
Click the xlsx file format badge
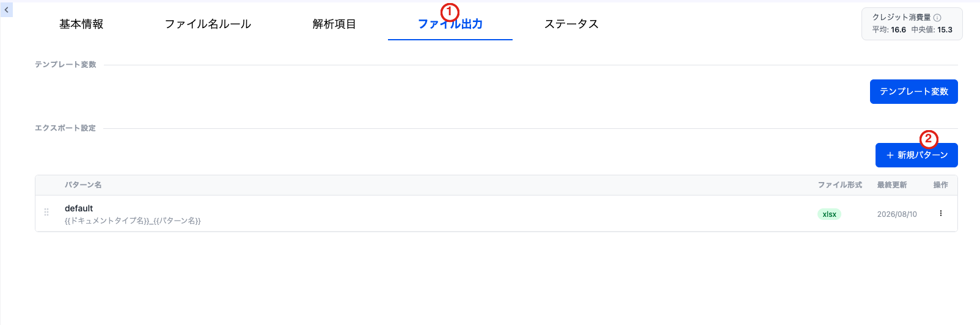tap(829, 214)
